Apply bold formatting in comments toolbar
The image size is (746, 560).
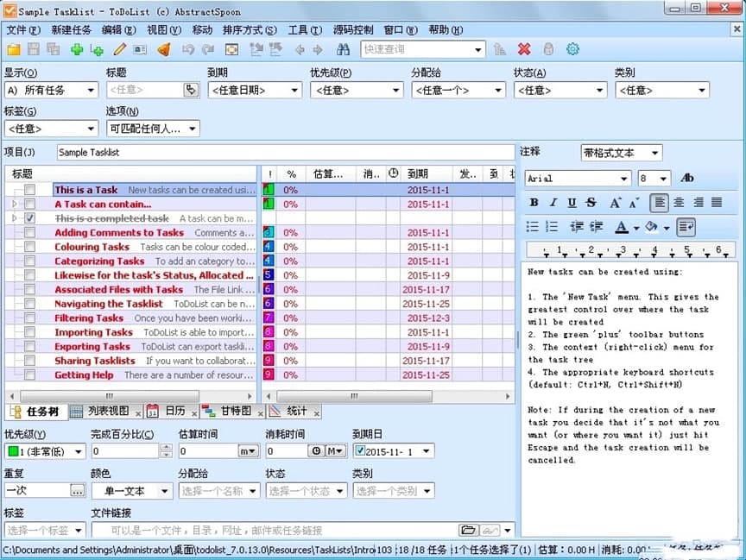pos(534,203)
